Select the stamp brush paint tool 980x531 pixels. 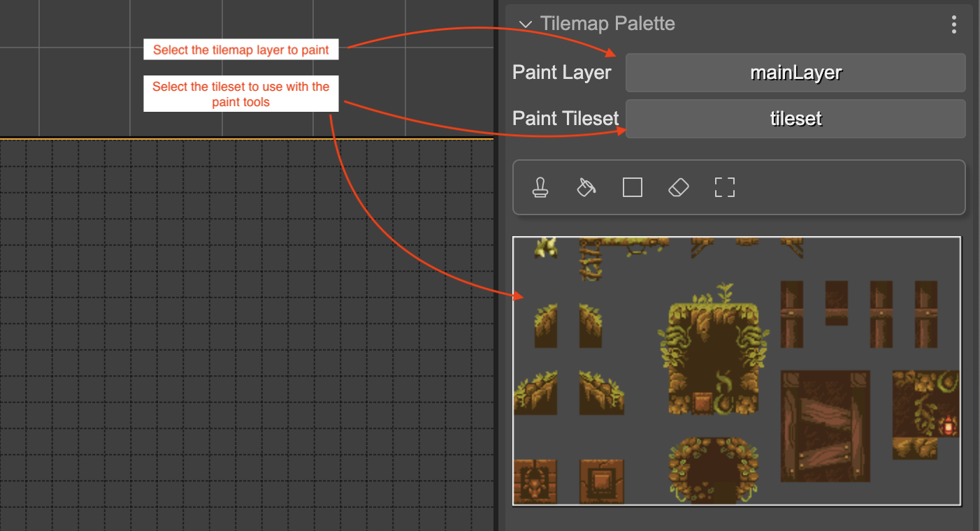pos(540,187)
